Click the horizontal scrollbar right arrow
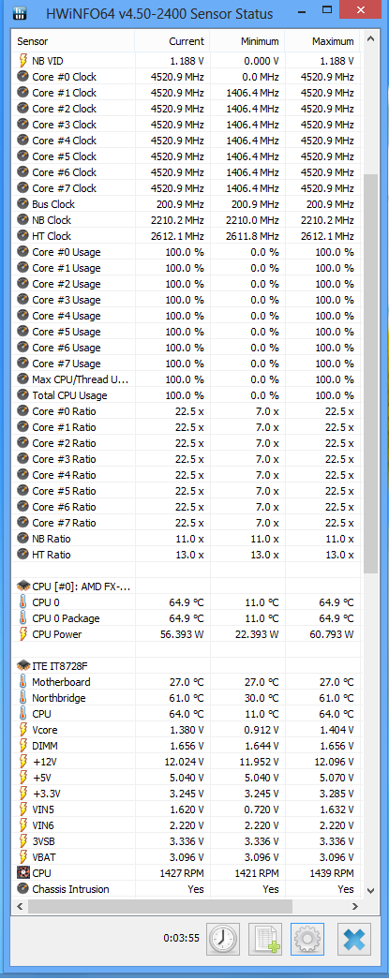Image resolution: width=389 pixels, height=980 pixels. (x=355, y=906)
